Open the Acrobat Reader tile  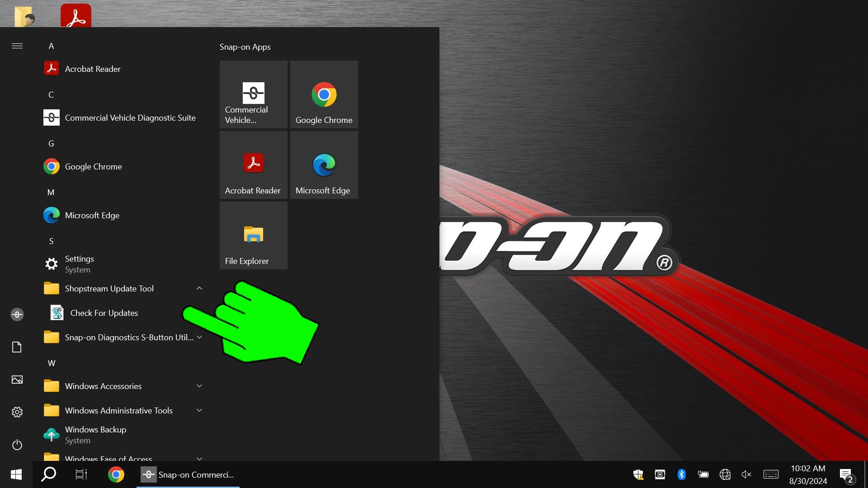(x=253, y=165)
